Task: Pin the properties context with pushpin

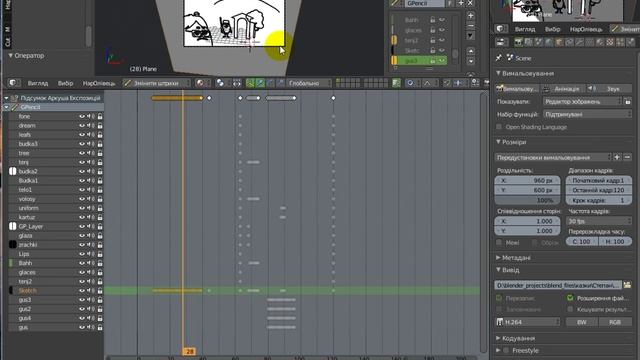Action: coord(498,58)
